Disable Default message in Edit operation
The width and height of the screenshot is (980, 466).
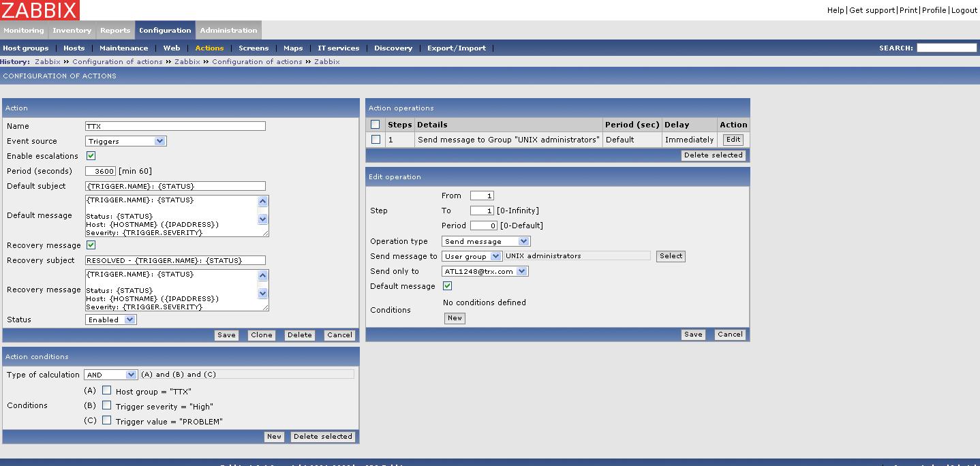(x=447, y=286)
